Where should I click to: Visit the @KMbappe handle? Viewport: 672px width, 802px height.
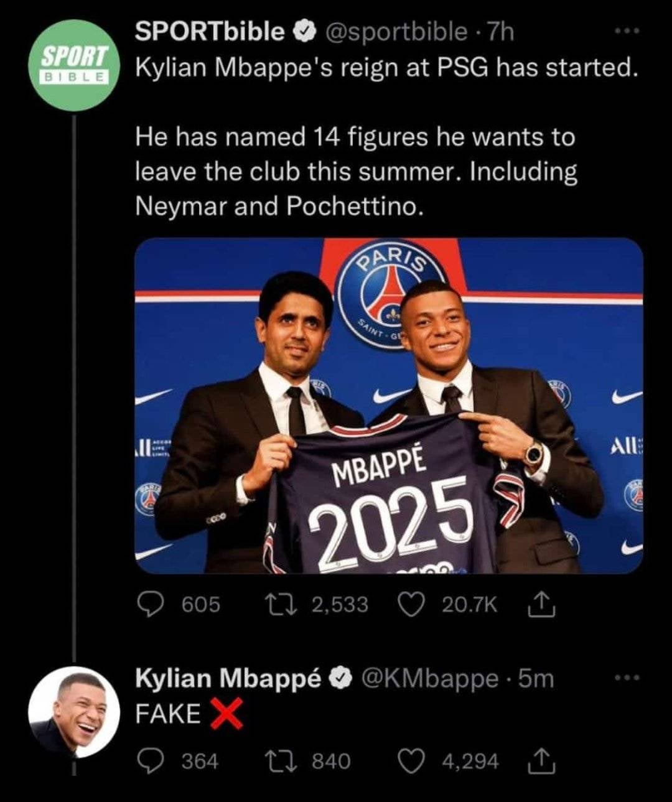coord(429,678)
